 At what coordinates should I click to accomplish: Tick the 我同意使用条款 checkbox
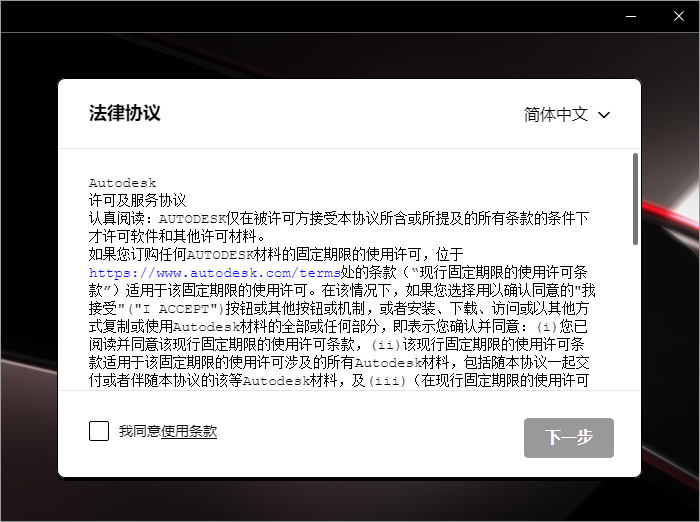[x=99, y=431]
